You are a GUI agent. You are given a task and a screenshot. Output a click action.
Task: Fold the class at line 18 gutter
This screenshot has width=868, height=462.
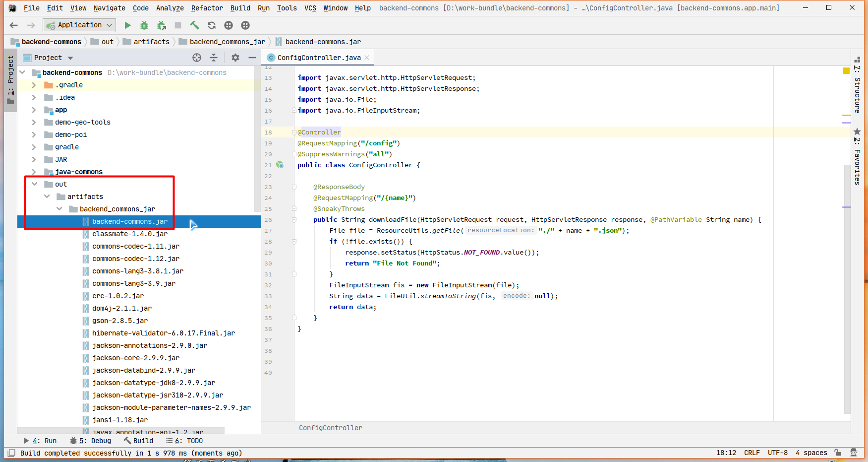[x=294, y=132]
